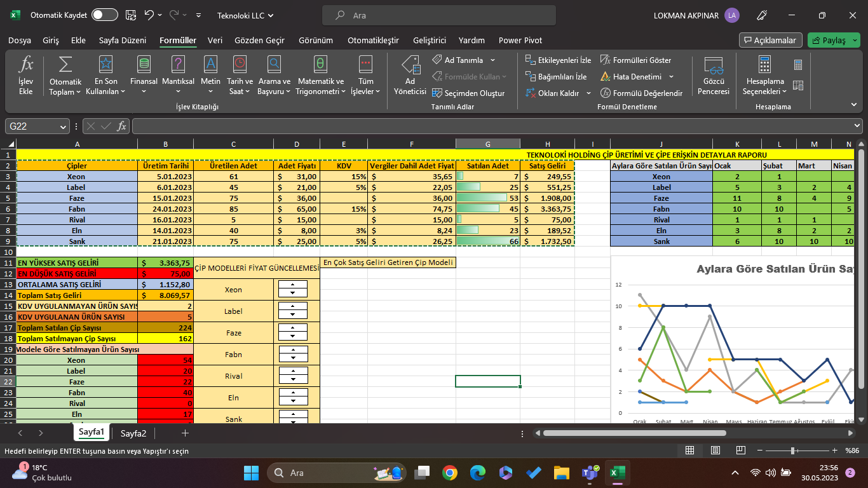868x488 pixels.
Task: Click the horizontal scrollbar thumb
Action: click(634, 433)
